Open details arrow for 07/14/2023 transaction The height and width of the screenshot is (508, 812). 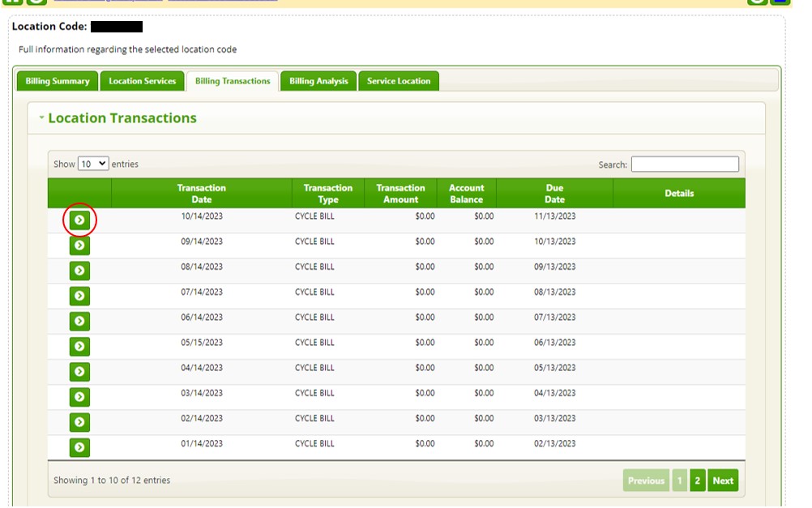pos(79,296)
